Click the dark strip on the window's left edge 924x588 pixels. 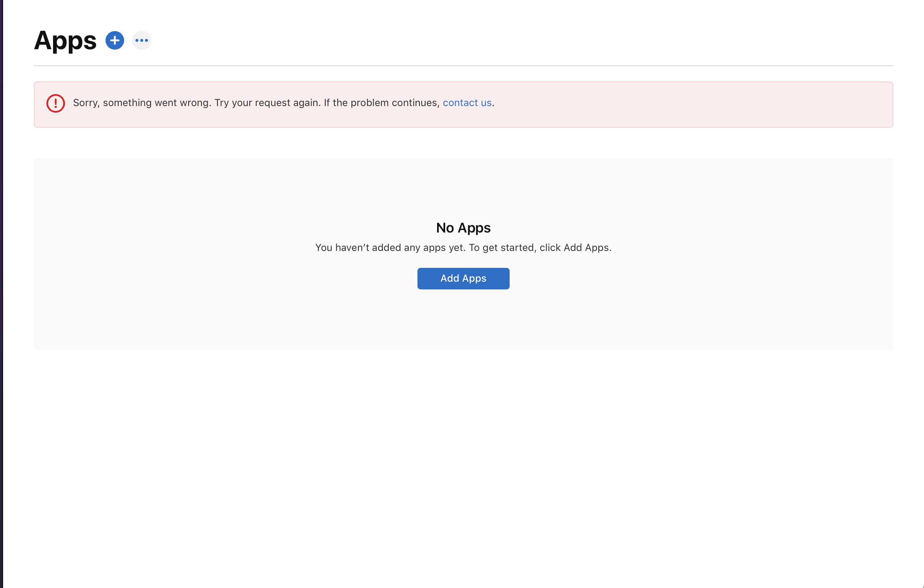click(1, 294)
